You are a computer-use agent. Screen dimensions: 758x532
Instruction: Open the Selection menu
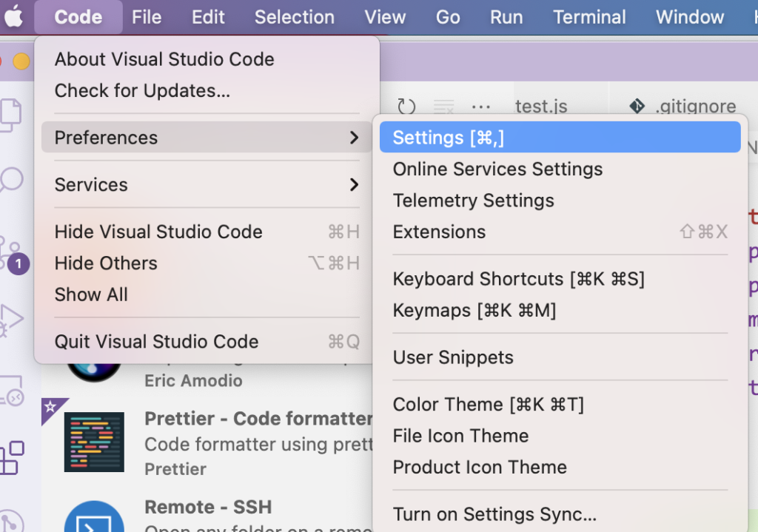[295, 17]
